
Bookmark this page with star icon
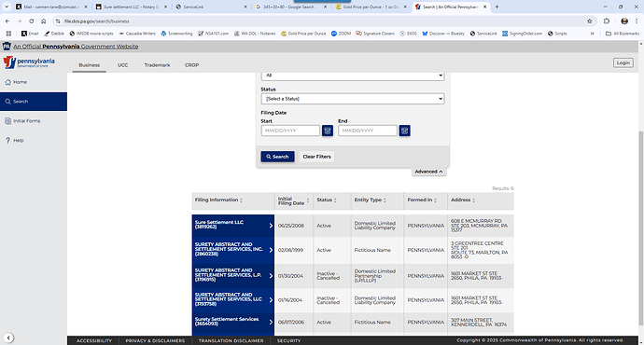click(589, 21)
